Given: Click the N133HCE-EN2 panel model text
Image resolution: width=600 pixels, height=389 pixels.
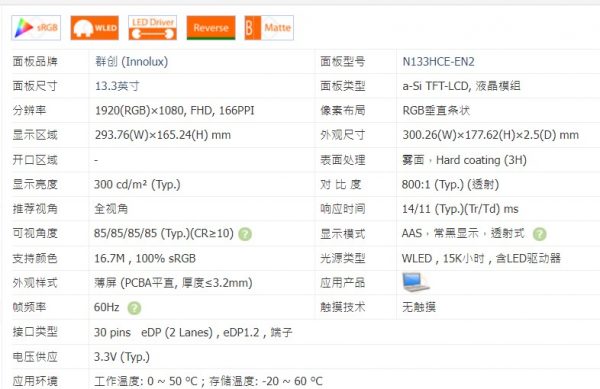Looking at the screenshot, I should point(438,62).
